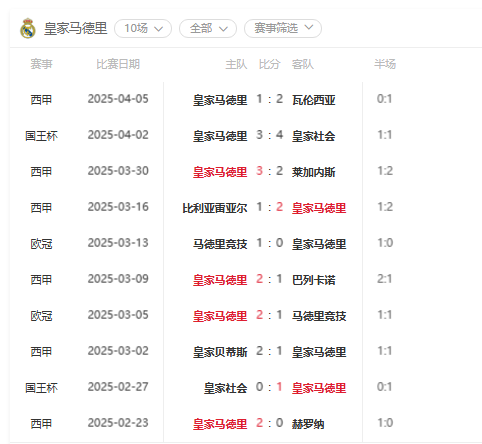This screenshot has width=482, height=444.
Task: Open the 赫罗纳 team link
Action: pos(308,424)
